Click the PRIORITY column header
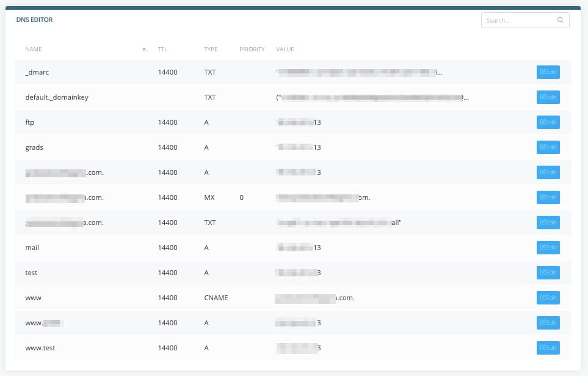Image resolution: width=588 pixels, height=376 pixels. tap(252, 50)
